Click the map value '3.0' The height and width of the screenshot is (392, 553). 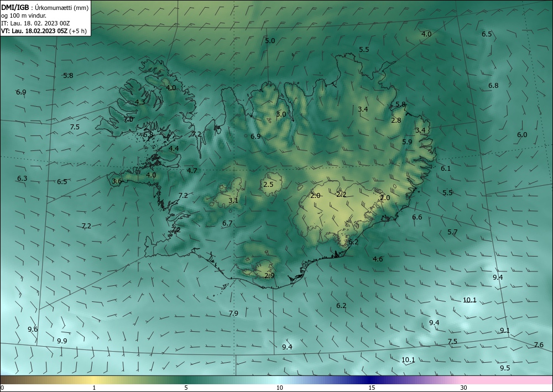pyautogui.click(x=281, y=114)
